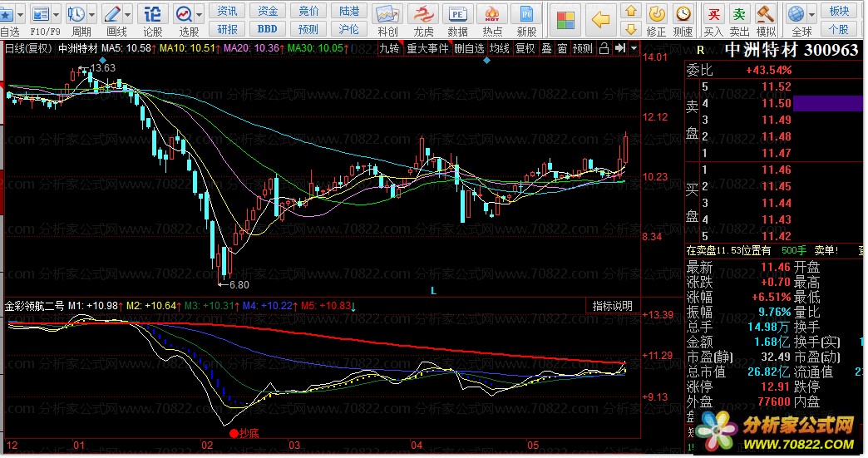The width and height of the screenshot is (868, 458).
Task: Click the yellow down arrow icon
Action: tap(630, 29)
